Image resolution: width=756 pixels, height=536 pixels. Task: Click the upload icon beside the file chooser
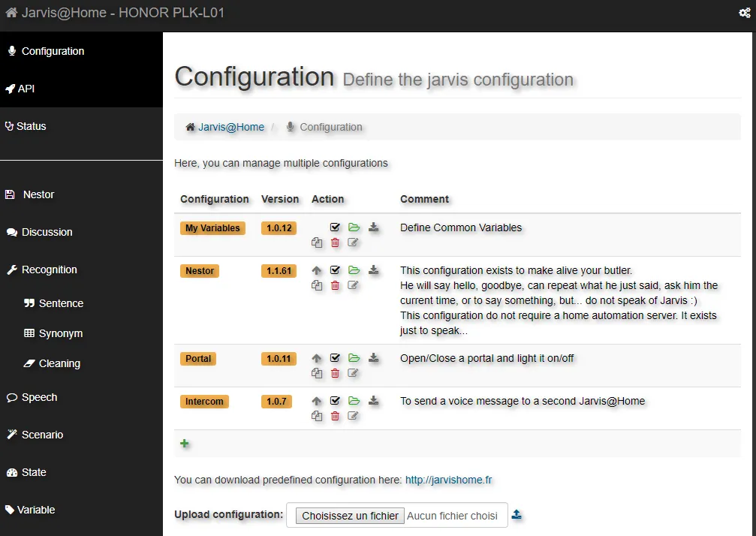coord(517,515)
